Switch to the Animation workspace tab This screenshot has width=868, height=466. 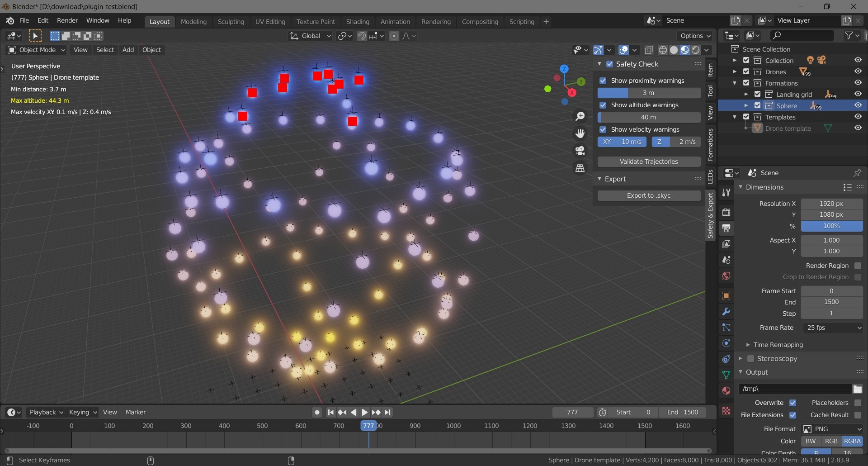click(395, 21)
